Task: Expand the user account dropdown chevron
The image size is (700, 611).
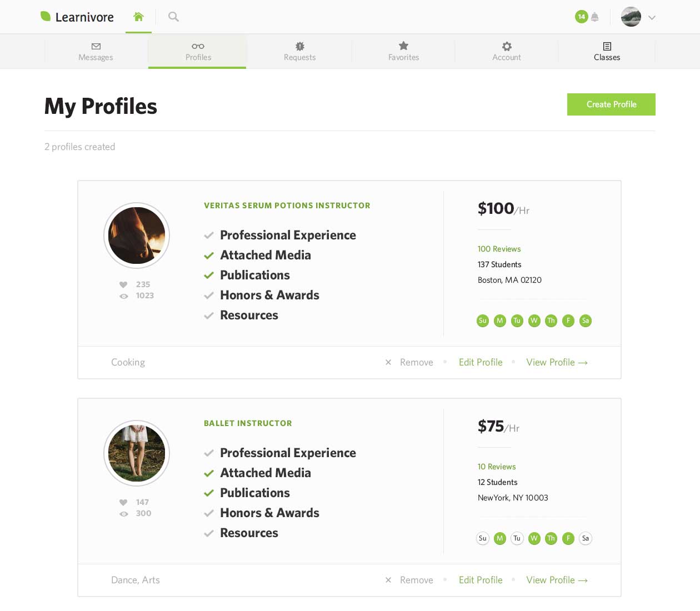Action: click(652, 18)
